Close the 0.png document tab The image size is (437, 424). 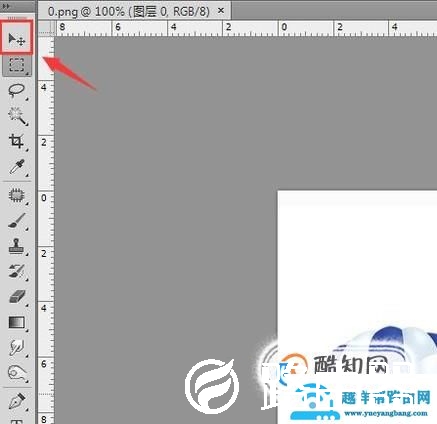tap(221, 11)
